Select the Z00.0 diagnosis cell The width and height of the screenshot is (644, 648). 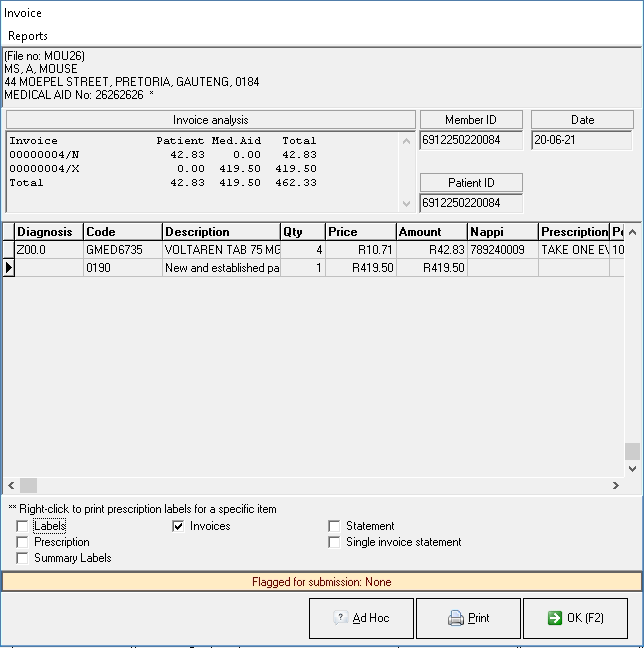pyautogui.click(x=49, y=250)
